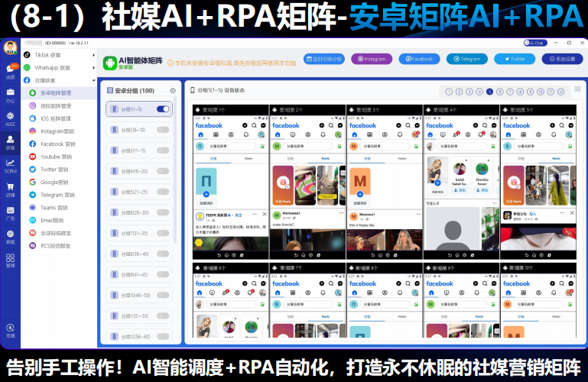Screen dimensions: 588x382
Task: Open post options dots in device 第1组第2个
Action: point(341,213)
